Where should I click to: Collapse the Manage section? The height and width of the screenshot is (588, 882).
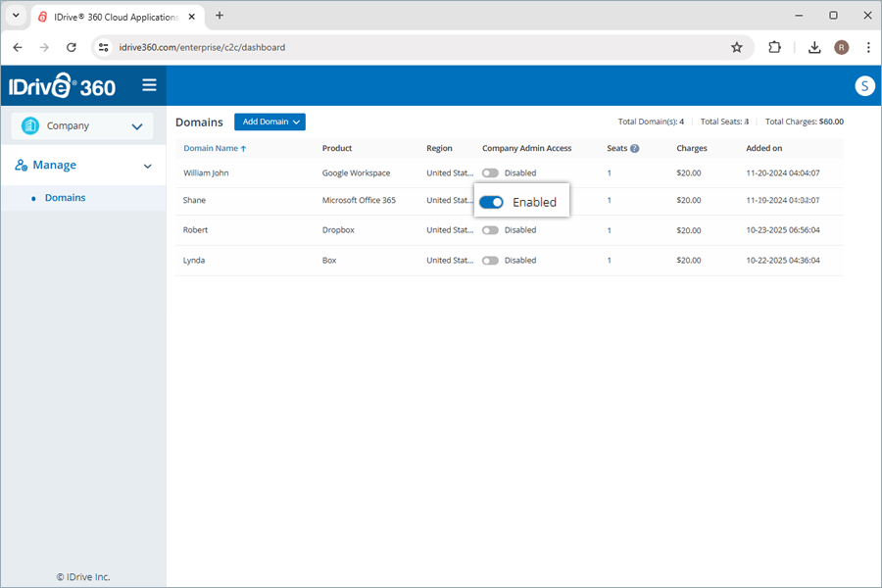[x=147, y=165]
